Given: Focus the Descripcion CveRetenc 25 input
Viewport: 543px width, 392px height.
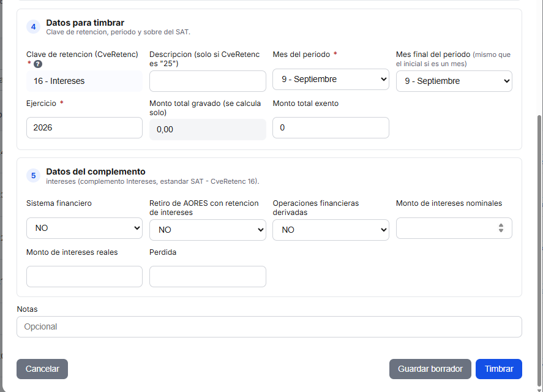Looking at the screenshot, I should pyautogui.click(x=208, y=81).
